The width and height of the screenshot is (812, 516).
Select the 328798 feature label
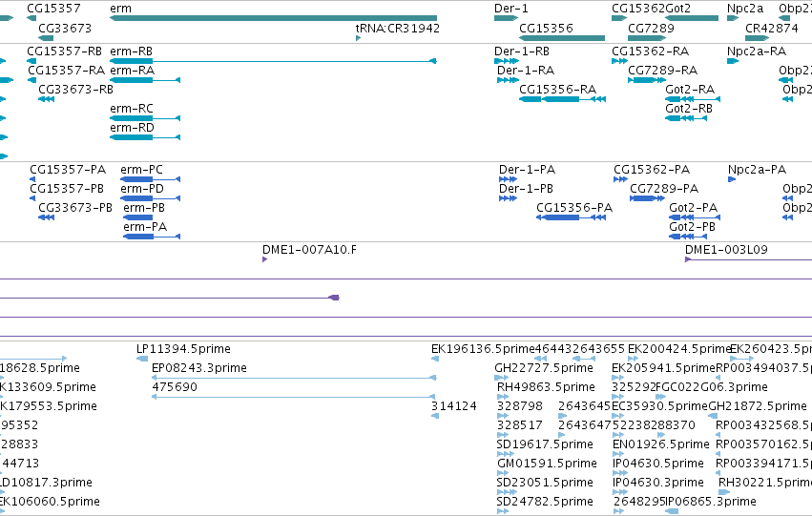click(x=520, y=406)
